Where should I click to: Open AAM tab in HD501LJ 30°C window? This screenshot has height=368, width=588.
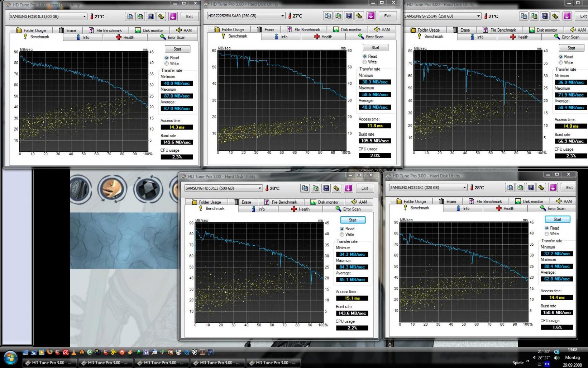[359, 202]
